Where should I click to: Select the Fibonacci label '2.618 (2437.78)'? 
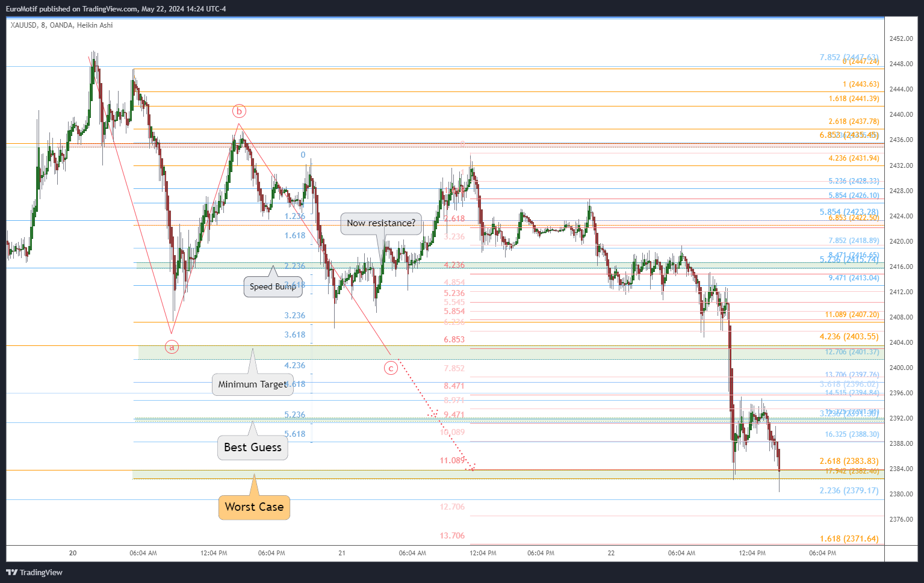click(x=854, y=122)
